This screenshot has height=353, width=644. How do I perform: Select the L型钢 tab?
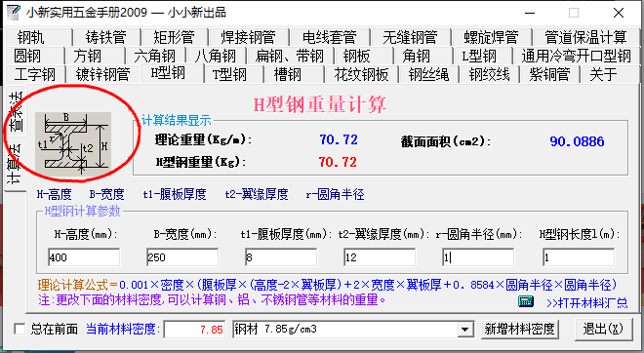[x=479, y=56]
